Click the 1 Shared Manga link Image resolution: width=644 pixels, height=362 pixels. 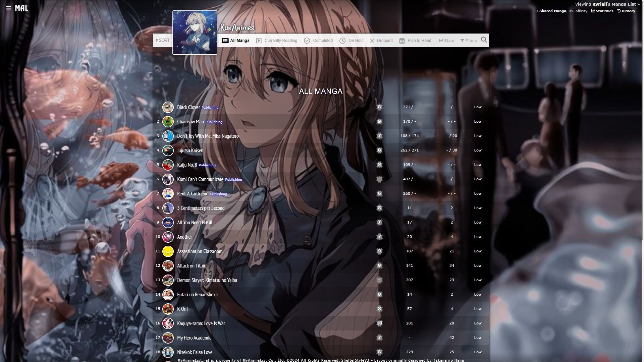(x=551, y=11)
